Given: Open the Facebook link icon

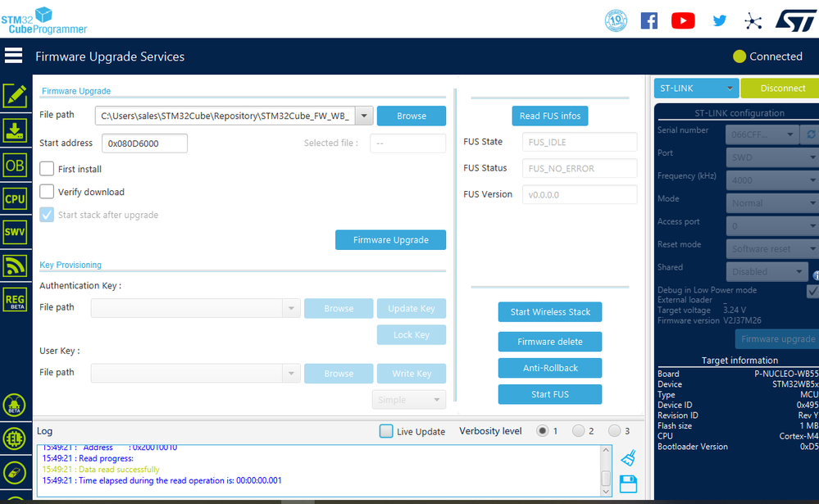Looking at the screenshot, I should pos(648,20).
